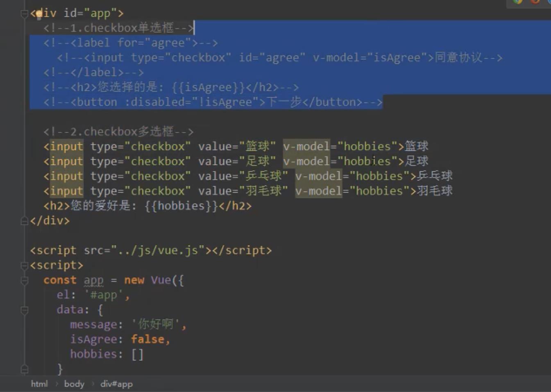The width and height of the screenshot is (551, 392).
Task: Click the h2 您的爱好是 text
Action: click(x=103, y=206)
